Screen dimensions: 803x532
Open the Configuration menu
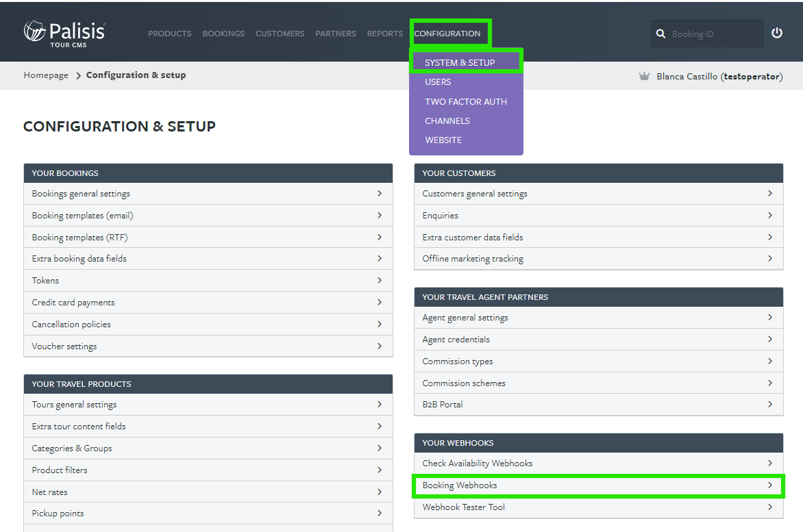pos(447,34)
